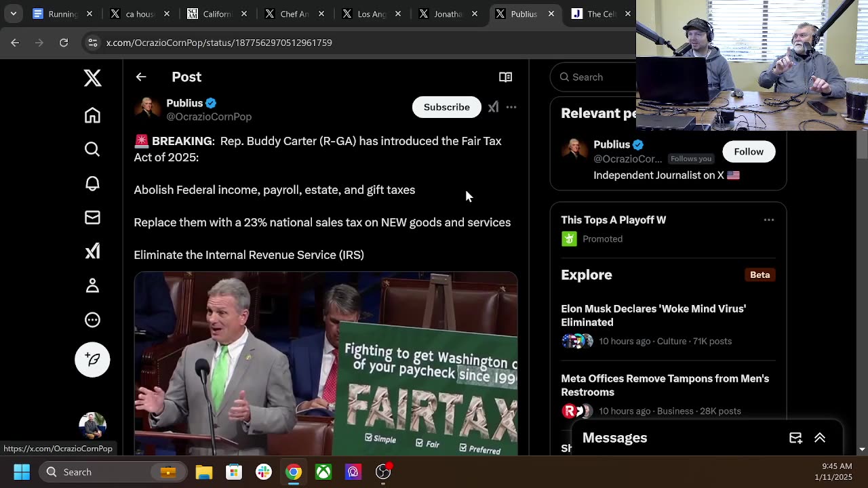Compose a new post with feather button
The image size is (868, 488).
click(92, 359)
